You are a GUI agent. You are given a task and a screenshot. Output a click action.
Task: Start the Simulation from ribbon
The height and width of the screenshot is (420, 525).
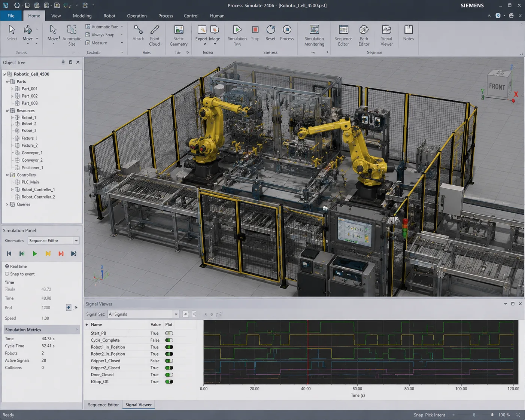pyautogui.click(x=237, y=36)
